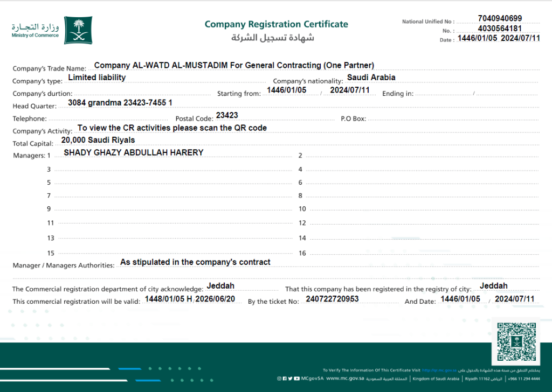Screen dimensions: 552x392
Task: Open the qr.mc.gov.sa verification link
Action: click(x=439, y=370)
